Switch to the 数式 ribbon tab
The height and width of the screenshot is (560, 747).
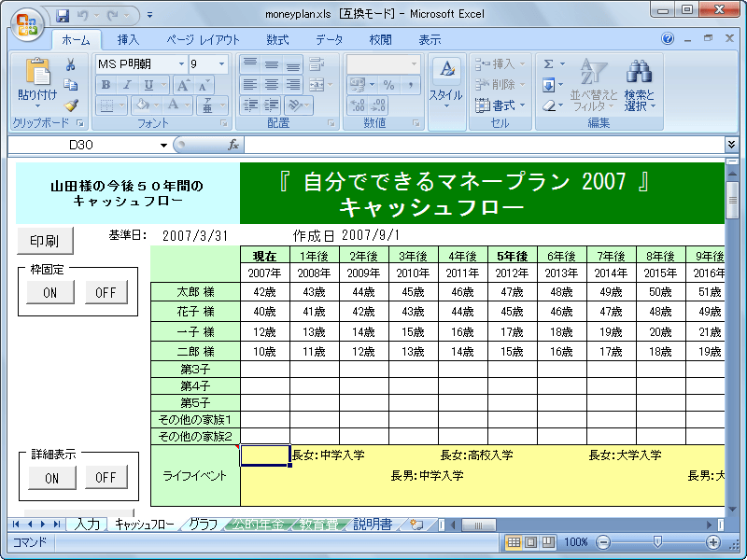pyautogui.click(x=277, y=40)
